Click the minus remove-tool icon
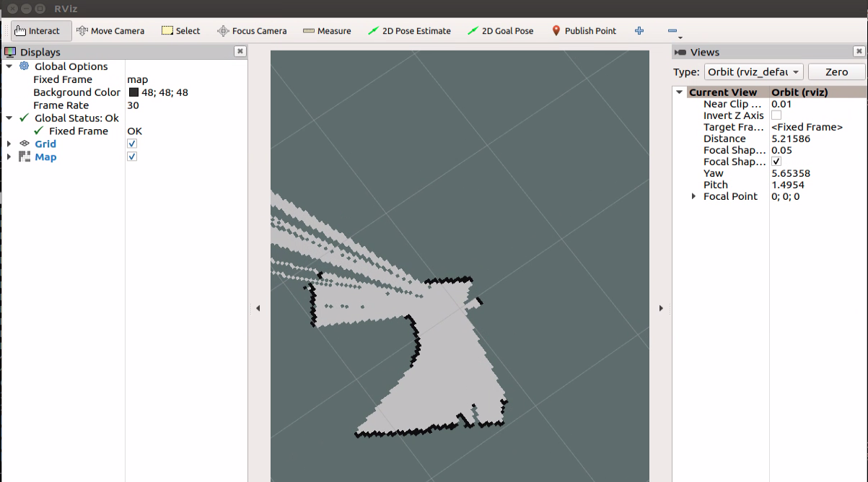 (673, 32)
